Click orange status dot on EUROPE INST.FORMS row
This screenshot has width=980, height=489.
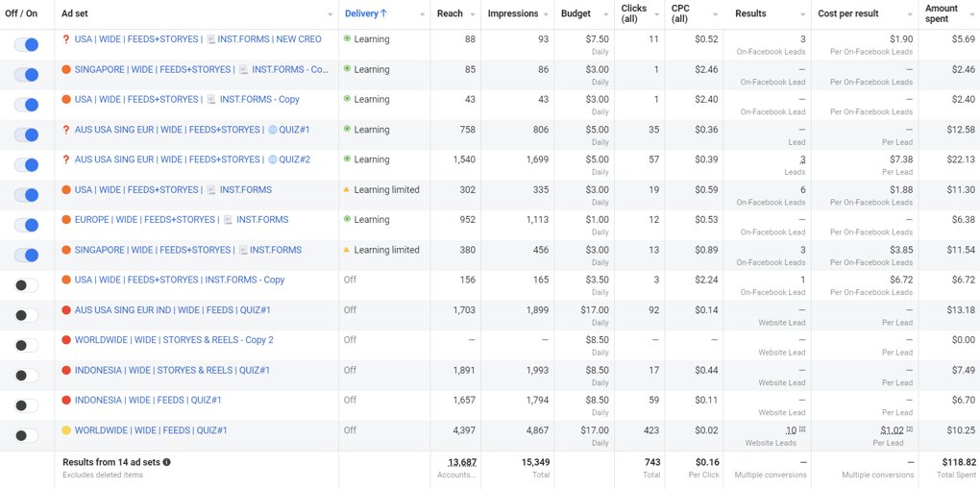click(66, 219)
